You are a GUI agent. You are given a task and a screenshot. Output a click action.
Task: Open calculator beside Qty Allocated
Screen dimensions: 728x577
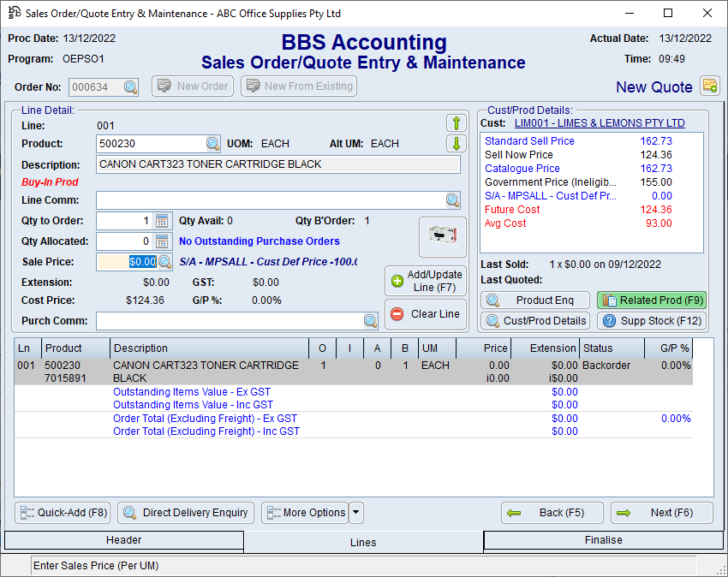coord(162,241)
